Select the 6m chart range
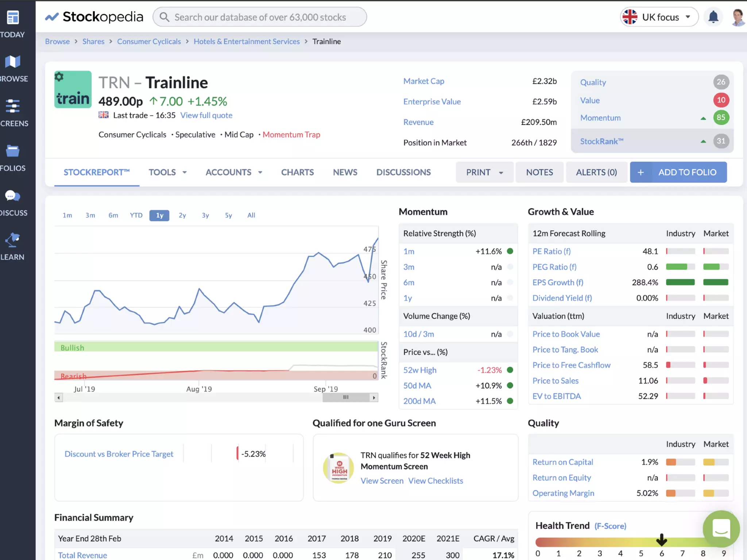Screen dimensions: 747x560 pos(113,215)
